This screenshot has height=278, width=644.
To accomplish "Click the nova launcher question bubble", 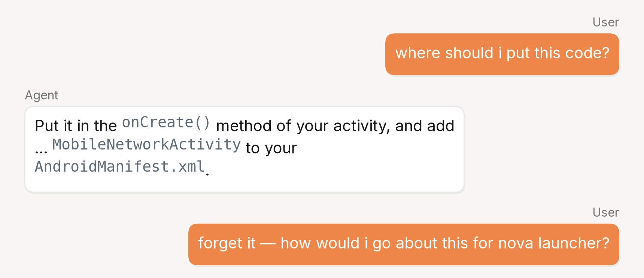I will (404, 244).
